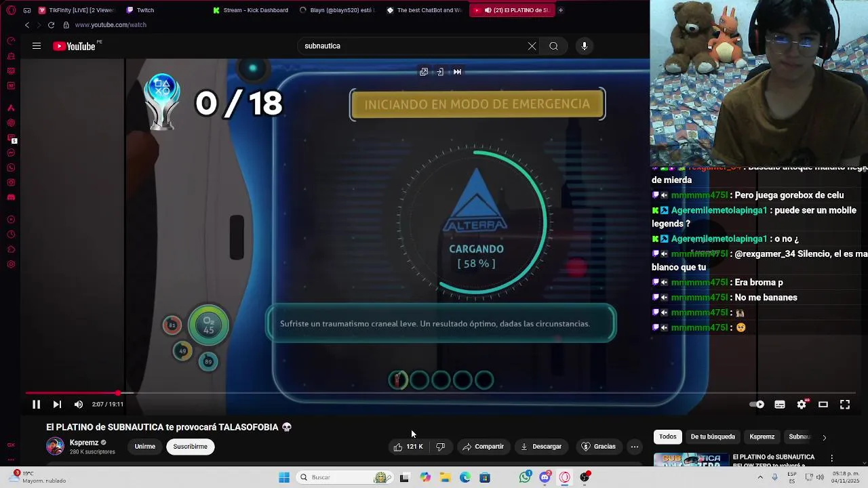Pause the video playback

(x=36, y=405)
